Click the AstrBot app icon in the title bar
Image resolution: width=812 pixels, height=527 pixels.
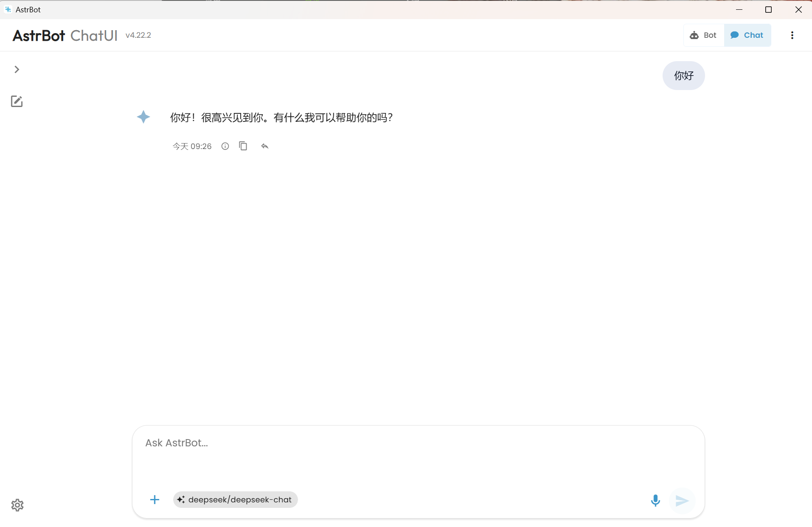[x=8, y=9]
